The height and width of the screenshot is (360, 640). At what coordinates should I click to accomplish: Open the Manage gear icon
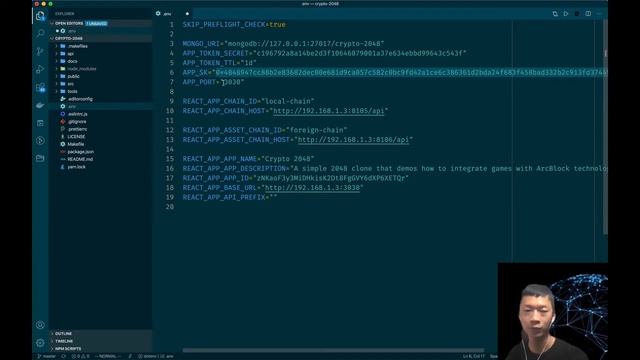pos(40,343)
